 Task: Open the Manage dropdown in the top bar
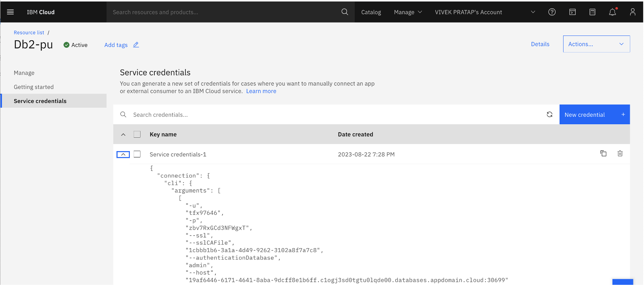pyautogui.click(x=408, y=12)
